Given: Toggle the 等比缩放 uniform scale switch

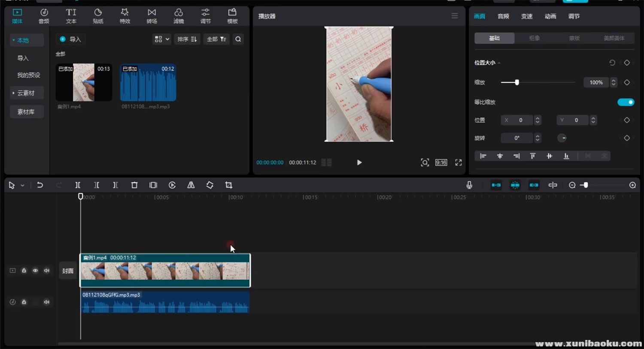Looking at the screenshot, I should point(626,102).
